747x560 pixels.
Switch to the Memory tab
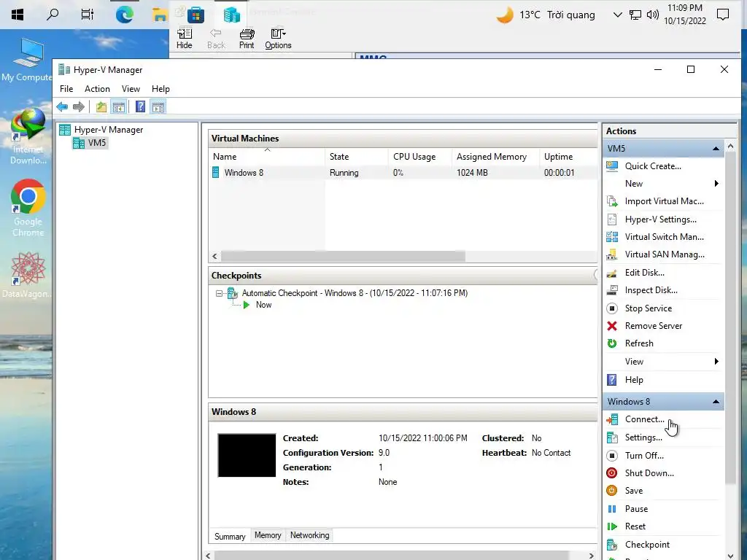(268, 535)
